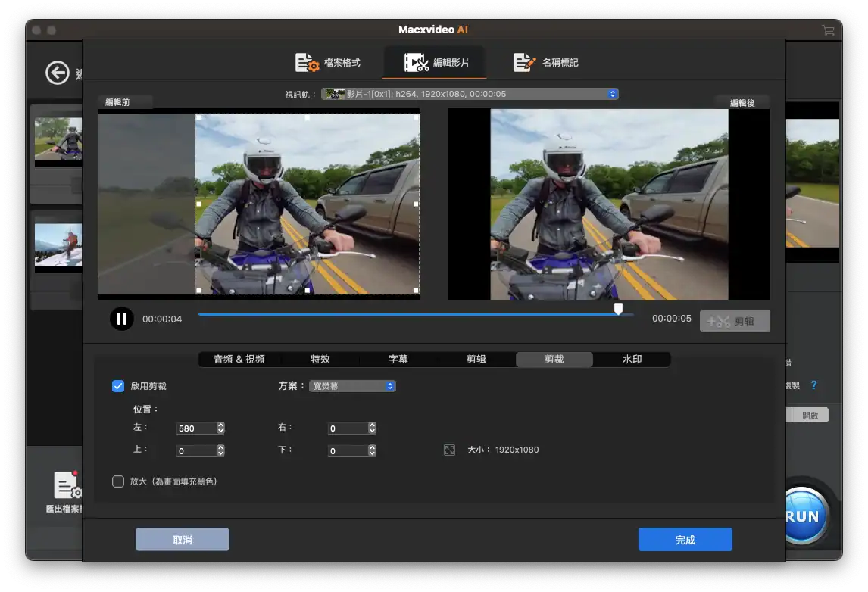Screen dimensions: 868x592
Task: Click the 00:00:04 current time text
Action: [x=162, y=319]
